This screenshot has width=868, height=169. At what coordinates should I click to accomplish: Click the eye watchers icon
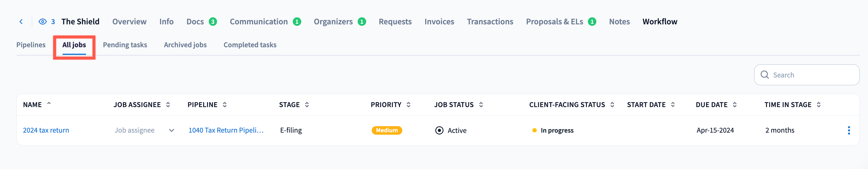[43, 21]
